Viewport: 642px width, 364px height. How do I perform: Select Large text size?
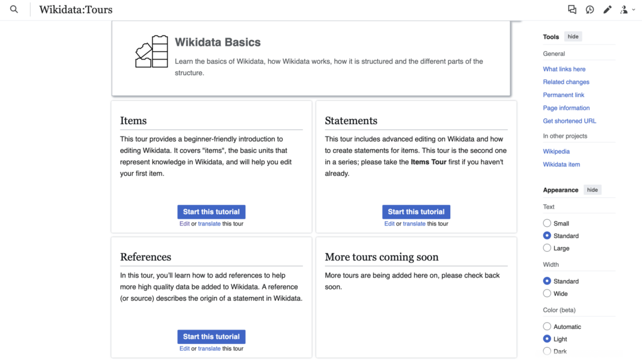click(547, 248)
